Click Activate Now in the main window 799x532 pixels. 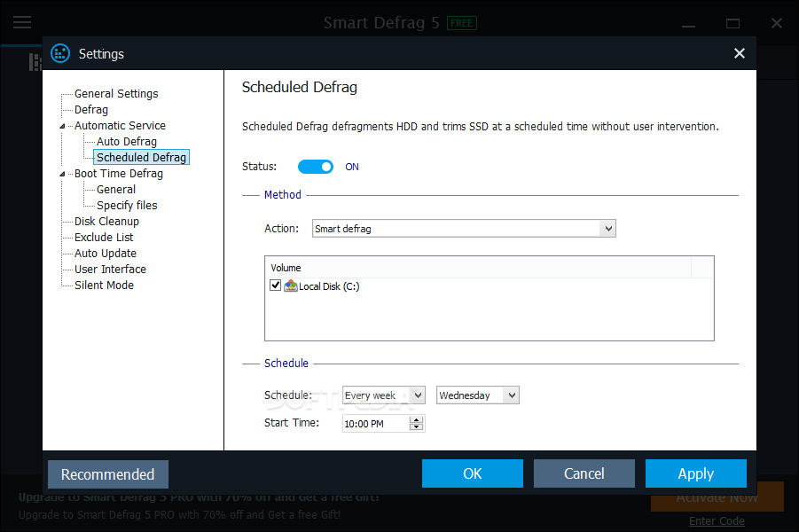click(x=717, y=498)
